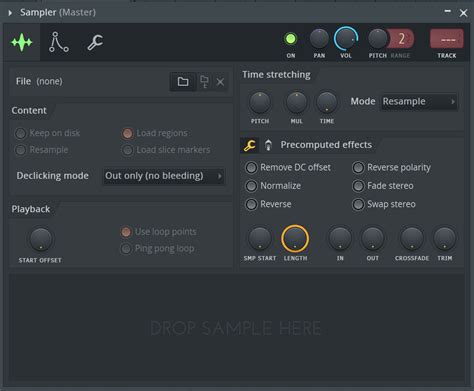Viewport: 474px width, 391px height.
Task: Click the channel PITCH knob near RANGE
Action: point(377,39)
